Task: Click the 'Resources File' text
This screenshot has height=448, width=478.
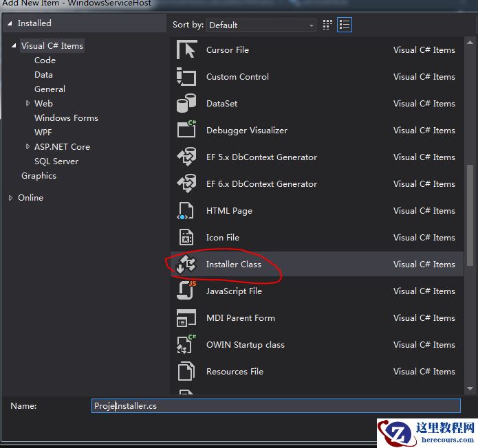Action: 235,371
